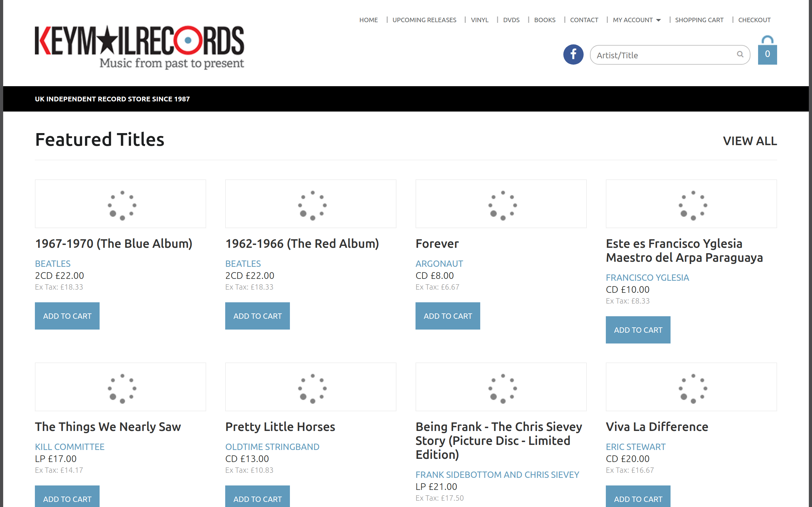This screenshot has width=812, height=507.
Task: Open the Keymail Records Facebook page
Action: [x=573, y=54]
